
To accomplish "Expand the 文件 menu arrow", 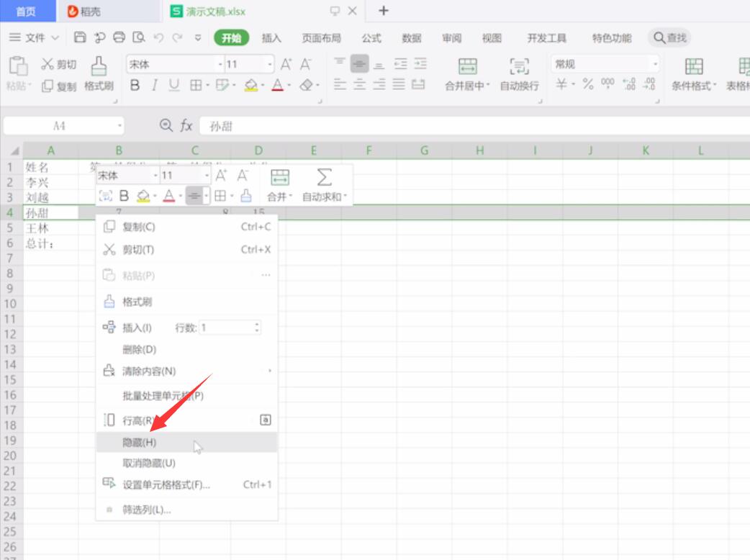I will (x=55, y=37).
